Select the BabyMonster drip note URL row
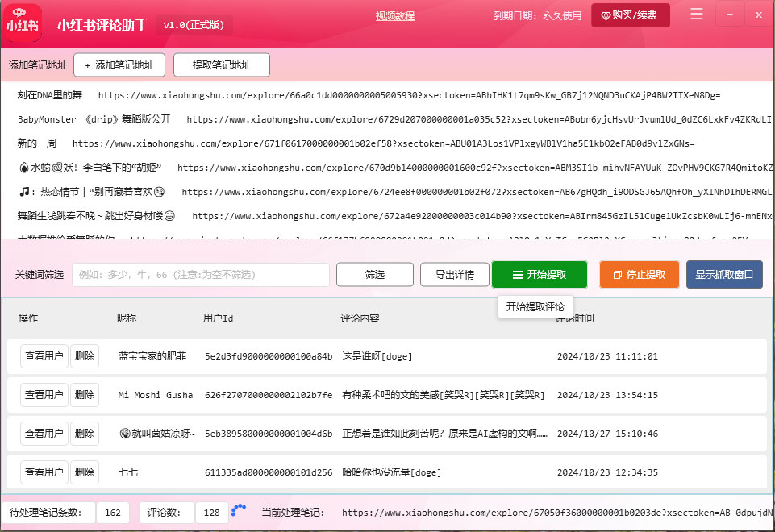This screenshot has width=775, height=532. point(387,119)
